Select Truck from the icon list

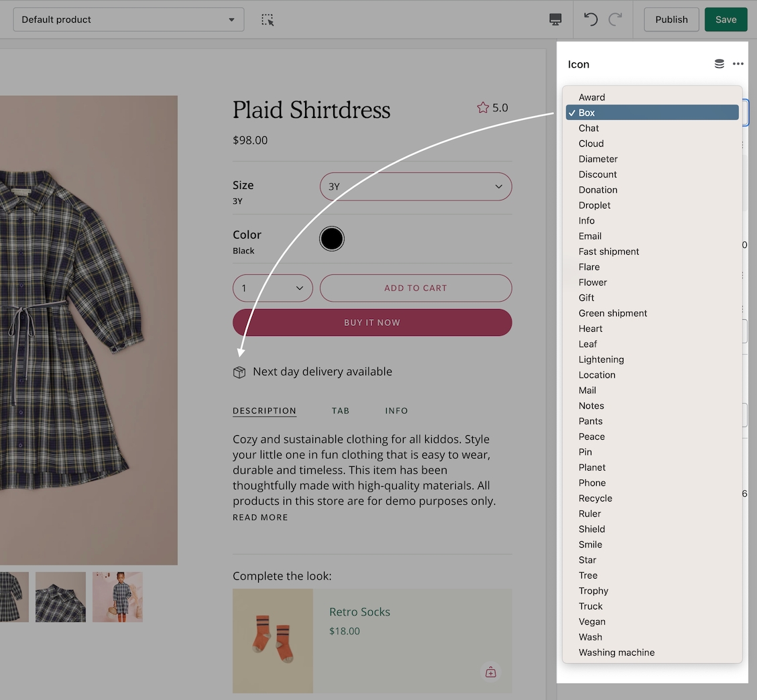click(x=591, y=606)
